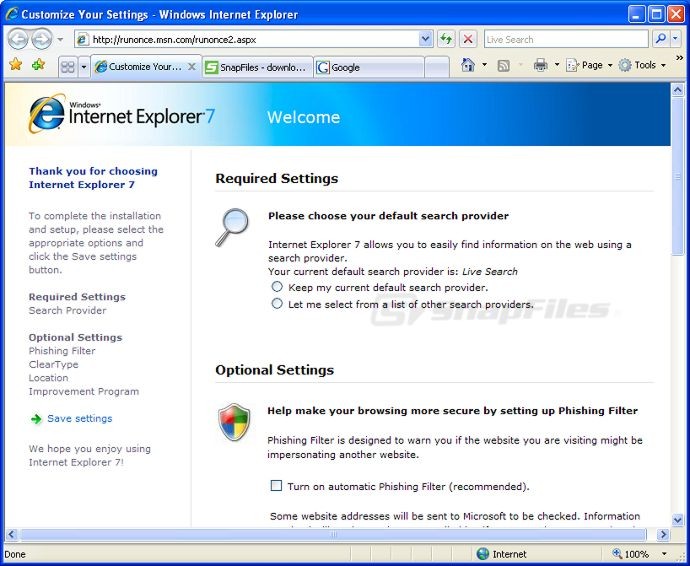Click the Forward navigation arrow button
690x566 pixels.
pos(42,39)
